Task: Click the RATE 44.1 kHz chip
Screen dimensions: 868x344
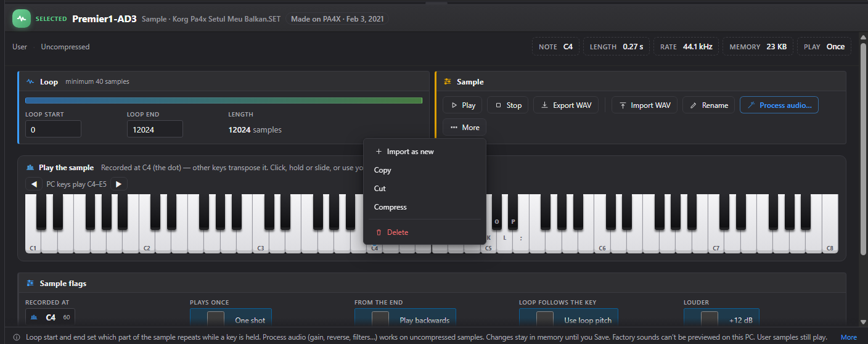Action: coord(686,47)
